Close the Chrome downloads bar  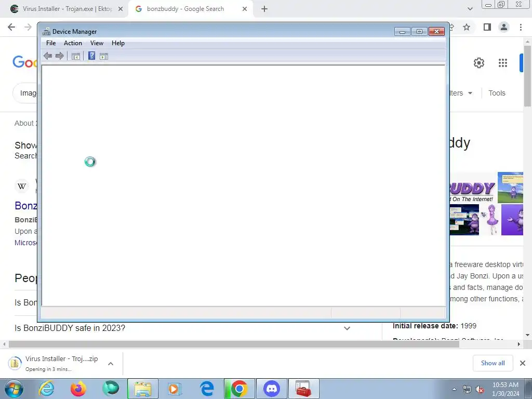[x=523, y=363]
